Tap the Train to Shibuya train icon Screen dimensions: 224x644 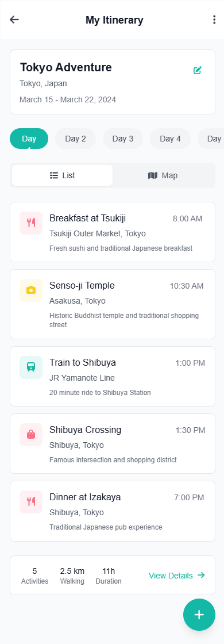coord(31,367)
